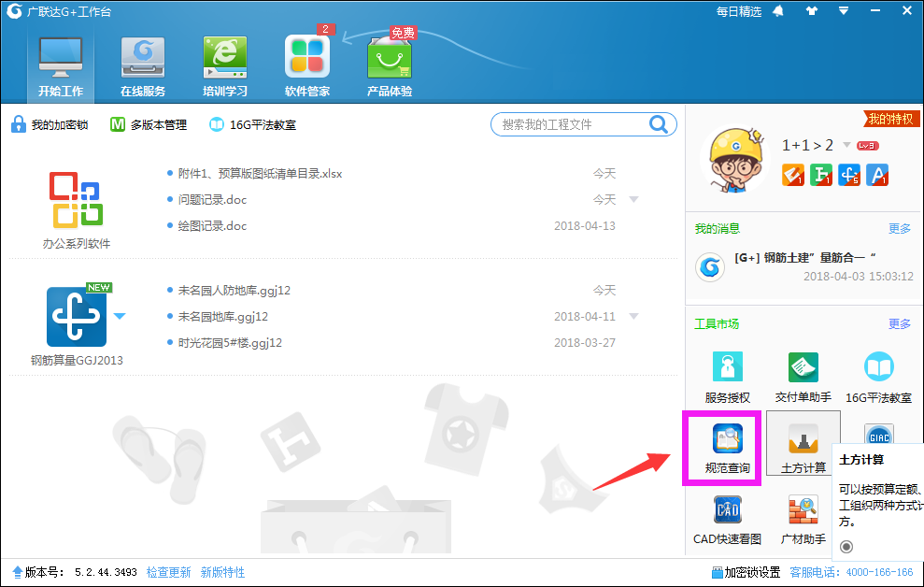Screen dimensions: 924x587
Task: Open CAD快速看图 tool
Action: click(x=728, y=519)
